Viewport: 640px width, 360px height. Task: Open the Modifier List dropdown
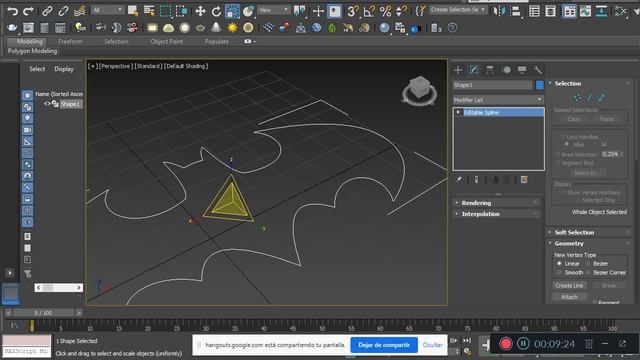(498, 100)
